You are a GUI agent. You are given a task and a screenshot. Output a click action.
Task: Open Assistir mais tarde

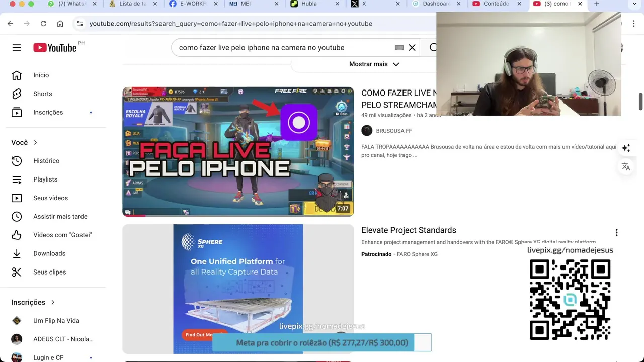coord(60,217)
